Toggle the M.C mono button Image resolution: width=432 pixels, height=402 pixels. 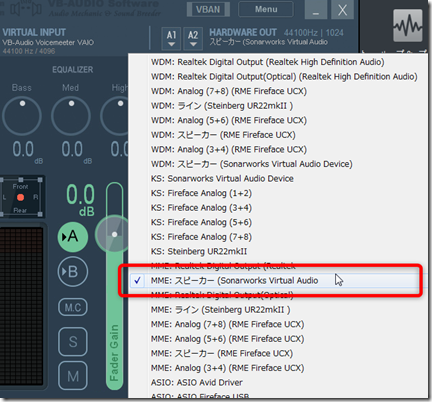pos(73,307)
